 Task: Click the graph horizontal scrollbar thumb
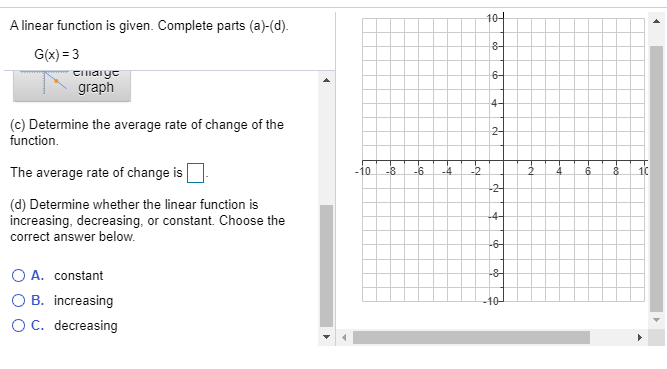pos(471,338)
